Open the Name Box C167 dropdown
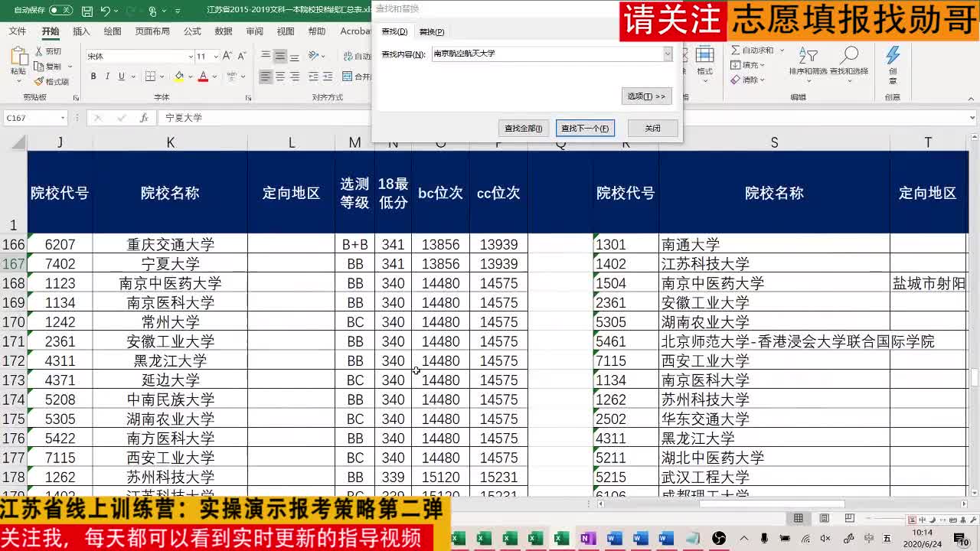The height and width of the screenshot is (551, 980). [61, 118]
